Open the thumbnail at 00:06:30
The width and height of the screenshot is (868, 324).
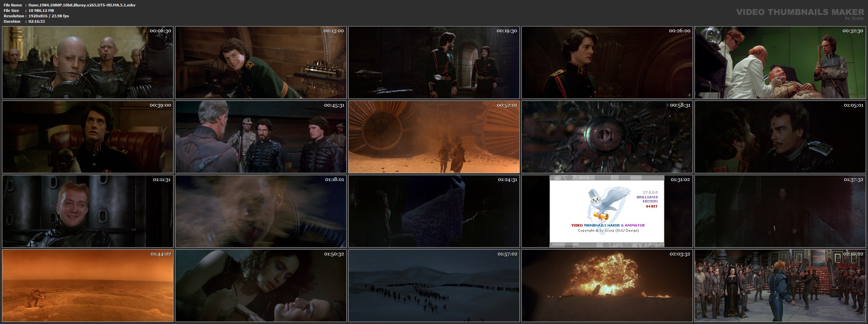pos(88,62)
